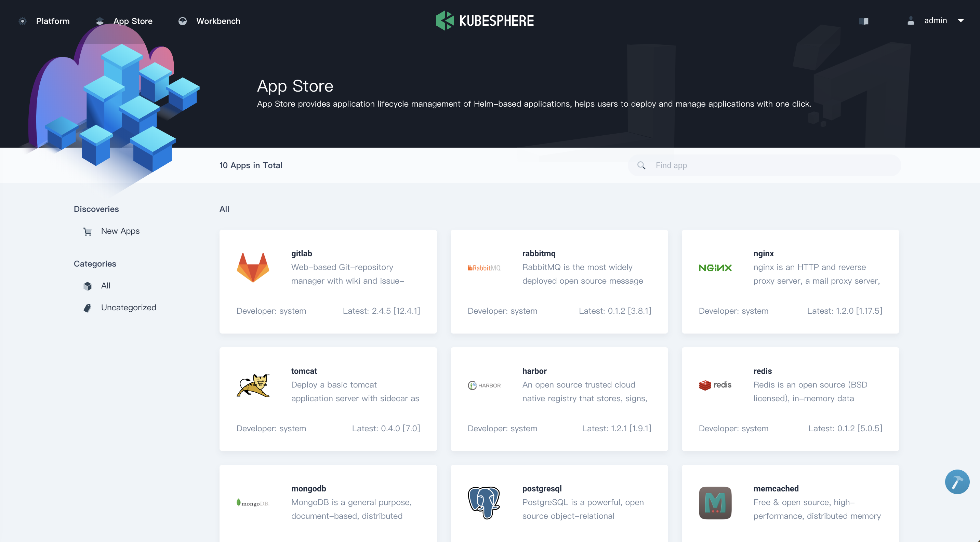Image resolution: width=980 pixels, height=542 pixels.
Task: Click 'Developer: system' on gitlab card
Action: 271,311
